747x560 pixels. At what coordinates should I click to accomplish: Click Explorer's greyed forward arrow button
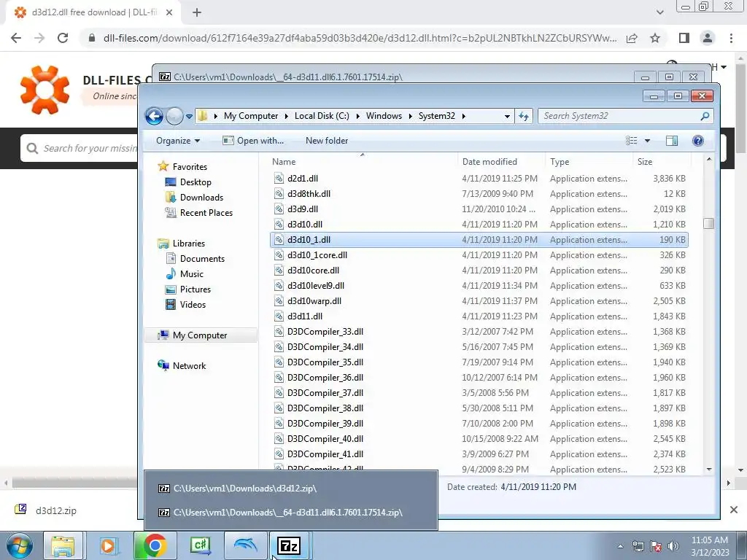pyautogui.click(x=174, y=116)
